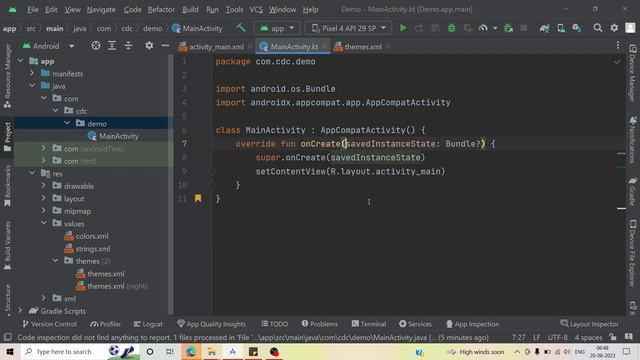The height and width of the screenshot is (360, 640).
Task: Open the Logcat tool window
Action: tap(148, 324)
